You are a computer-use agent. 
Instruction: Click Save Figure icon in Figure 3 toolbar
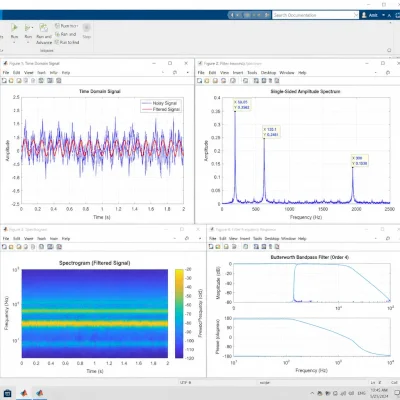19,247
